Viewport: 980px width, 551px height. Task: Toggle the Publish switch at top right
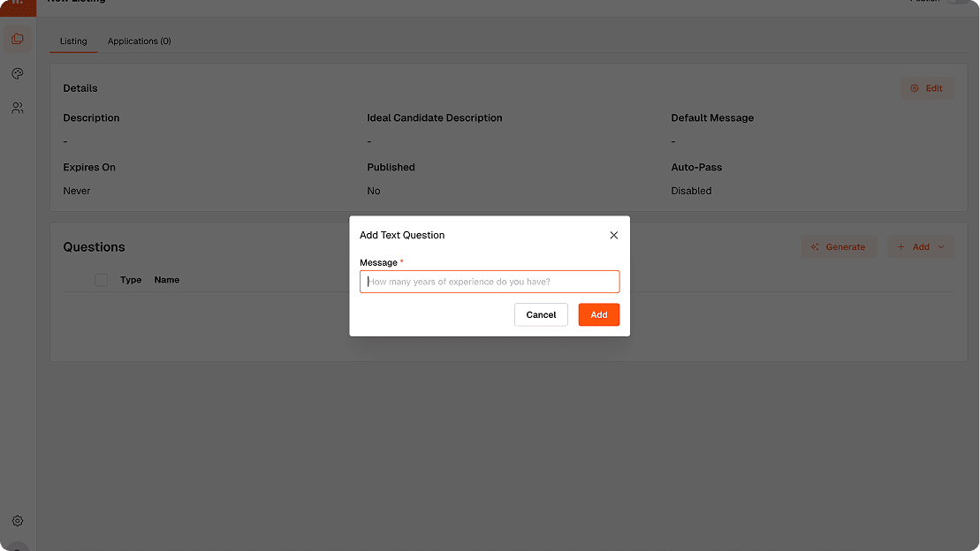959,3
